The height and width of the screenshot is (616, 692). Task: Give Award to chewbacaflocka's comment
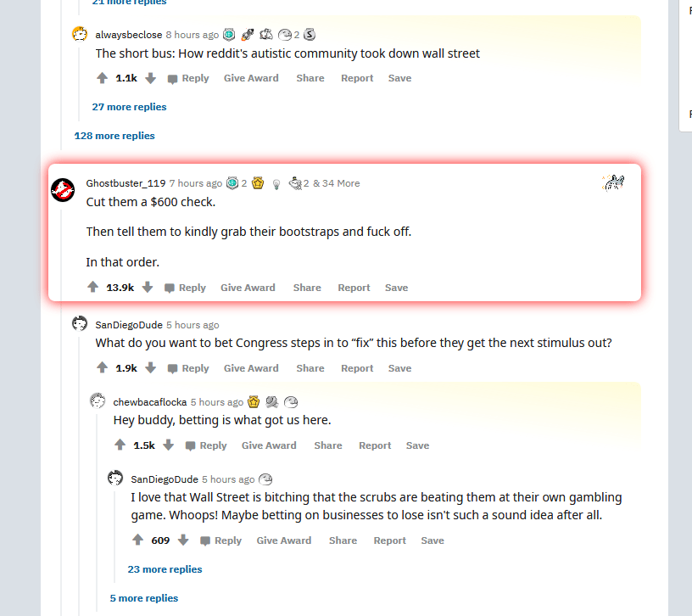tap(269, 445)
